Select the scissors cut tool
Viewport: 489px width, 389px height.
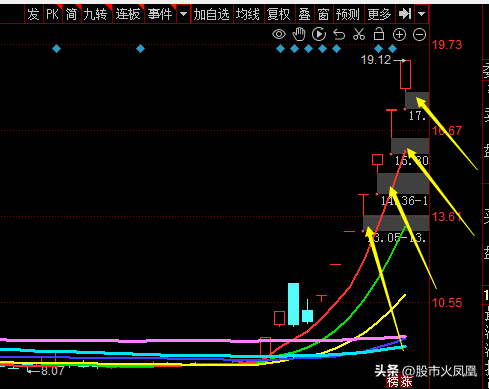[359, 34]
